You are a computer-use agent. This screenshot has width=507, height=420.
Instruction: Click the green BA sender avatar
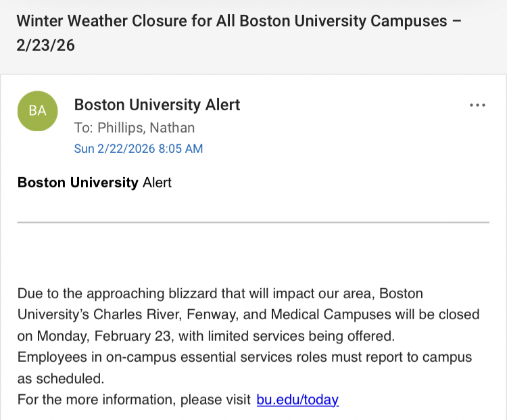[x=38, y=111]
